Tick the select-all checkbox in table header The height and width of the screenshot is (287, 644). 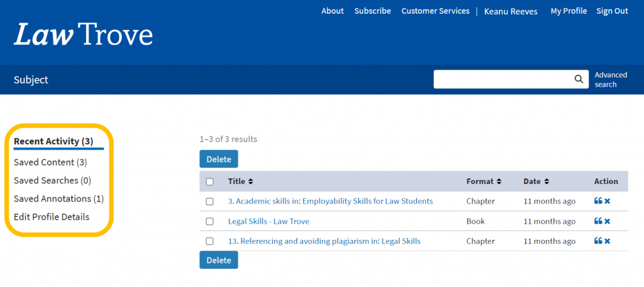coord(210,181)
